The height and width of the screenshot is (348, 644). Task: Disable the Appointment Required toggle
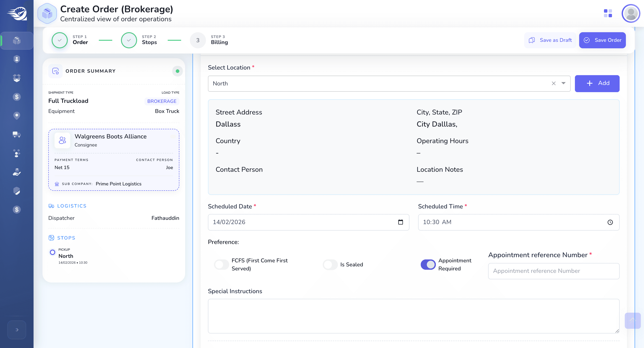point(428,265)
